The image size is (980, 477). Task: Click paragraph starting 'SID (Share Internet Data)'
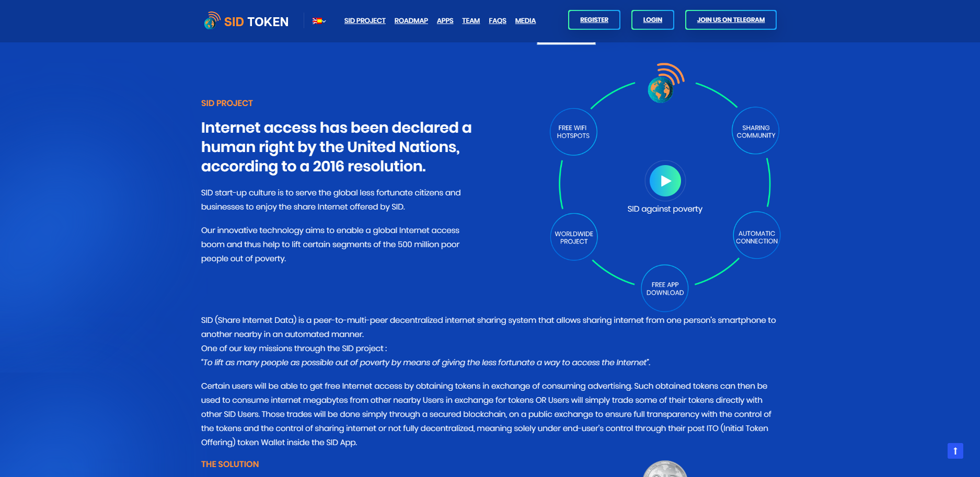(x=488, y=327)
